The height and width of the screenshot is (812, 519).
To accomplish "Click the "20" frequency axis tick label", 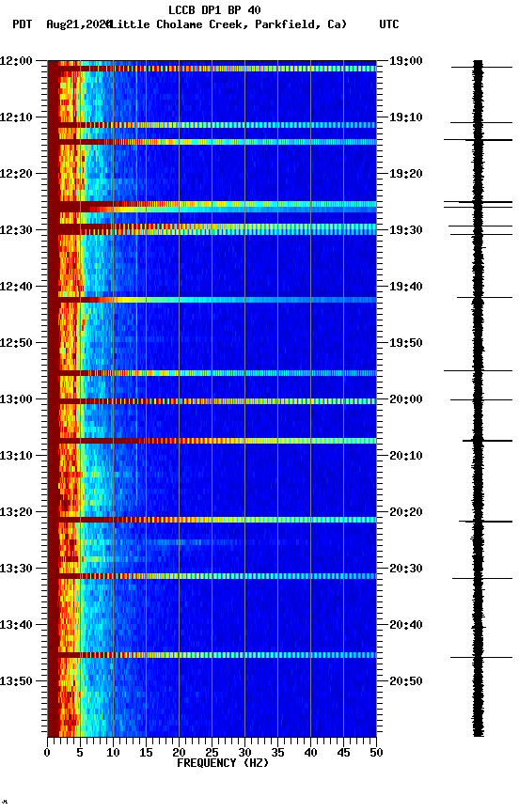I will 179,753.
